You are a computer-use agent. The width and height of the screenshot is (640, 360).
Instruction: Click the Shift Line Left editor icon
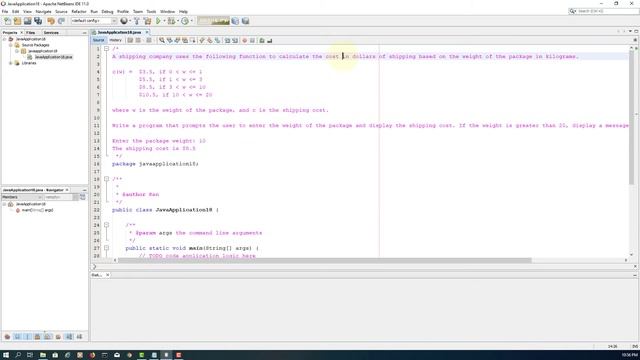click(227, 40)
